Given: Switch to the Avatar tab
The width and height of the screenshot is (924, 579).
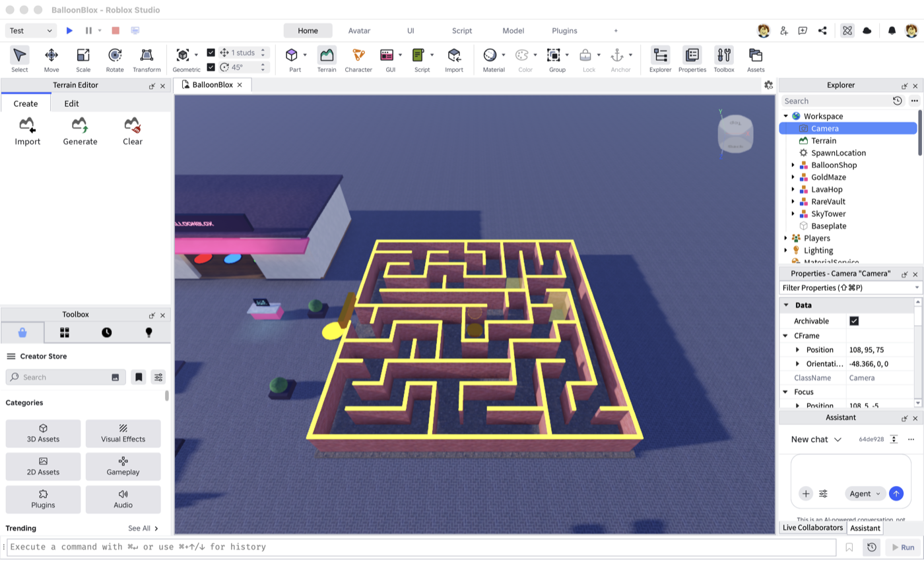Looking at the screenshot, I should (x=359, y=30).
